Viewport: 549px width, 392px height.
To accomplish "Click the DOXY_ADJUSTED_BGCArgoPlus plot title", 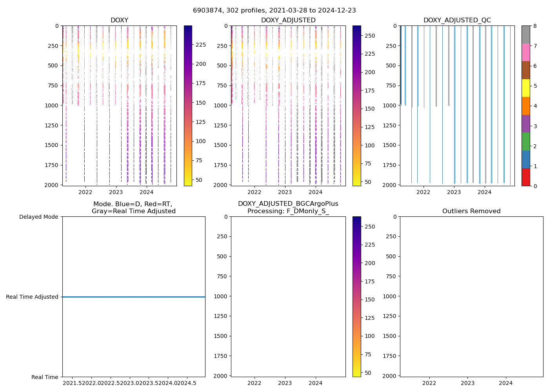I will (x=288, y=204).
